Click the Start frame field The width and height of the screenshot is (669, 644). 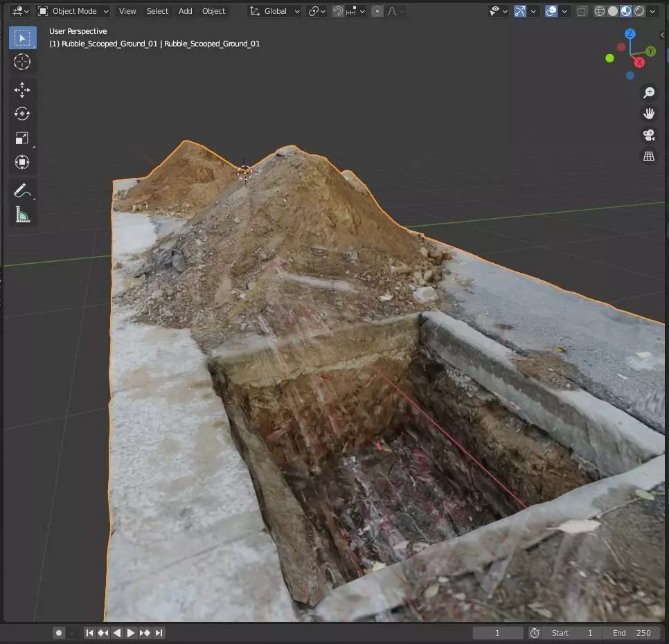click(572, 633)
